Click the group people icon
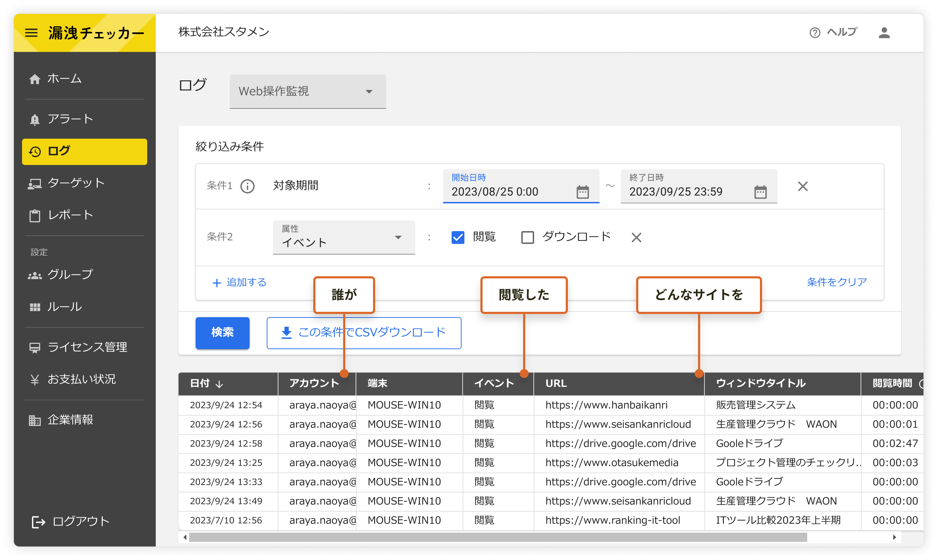Viewport: 937px width, 560px height. [x=35, y=275]
